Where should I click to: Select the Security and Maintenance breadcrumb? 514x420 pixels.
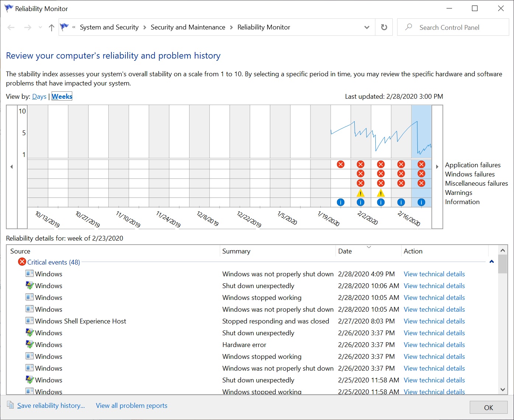pos(188,27)
